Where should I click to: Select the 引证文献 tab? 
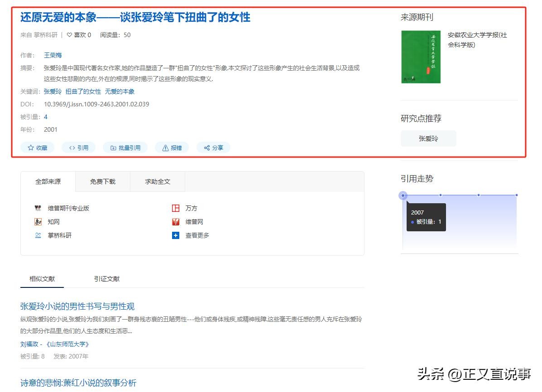[x=107, y=279]
